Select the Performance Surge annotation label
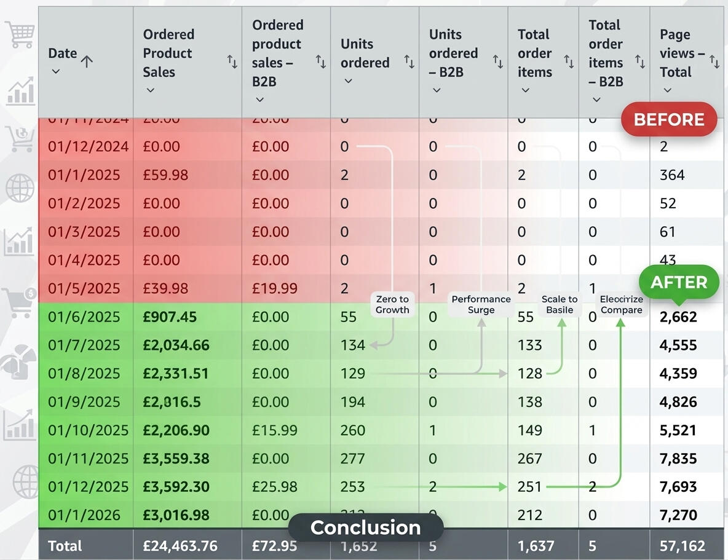The image size is (728, 560). 481,304
